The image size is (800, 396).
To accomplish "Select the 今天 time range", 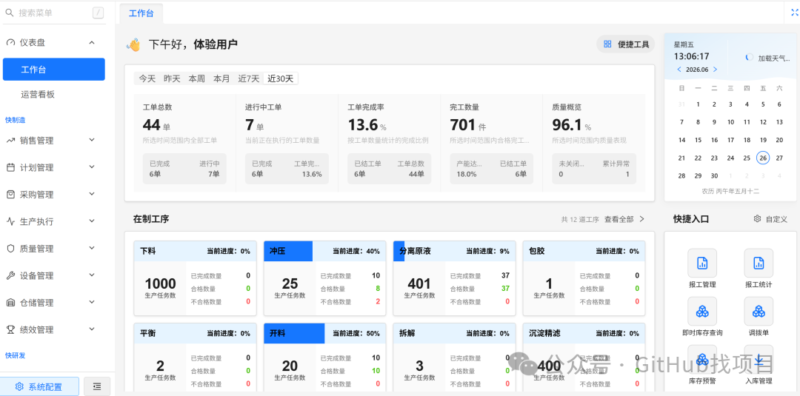I will tap(147, 79).
